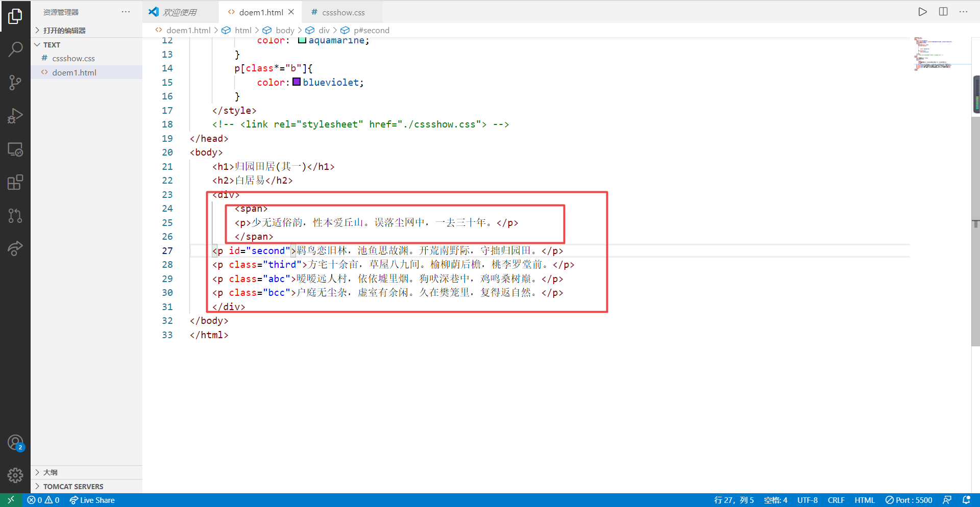Image resolution: width=980 pixels, height=507 pixels.
Task: Click the commented stylesheet link line
Action: [360, 124]
